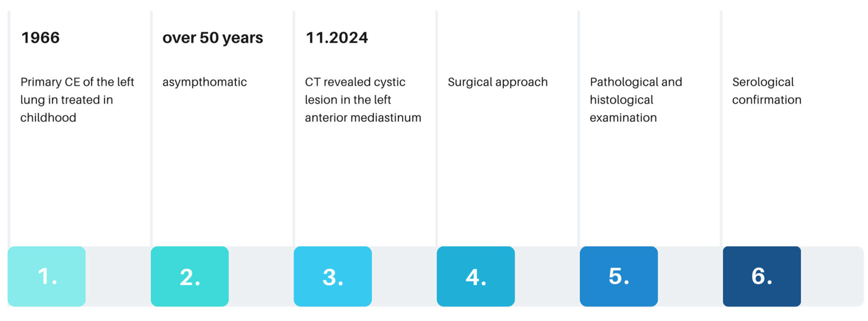Click the 11.2024 date heading
Image resolution: width=868 pixels, height=321 pixels.
tap(337, 37)
